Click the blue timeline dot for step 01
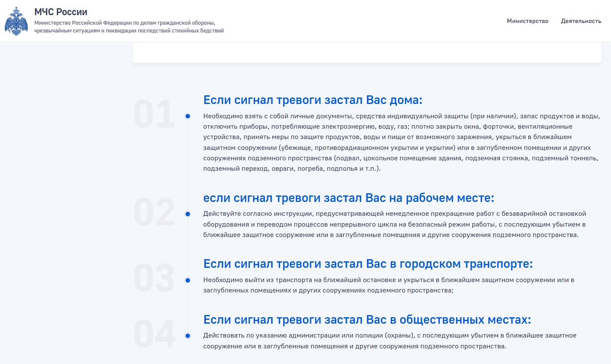The image size is (611, 364). (x=188, y=116)
